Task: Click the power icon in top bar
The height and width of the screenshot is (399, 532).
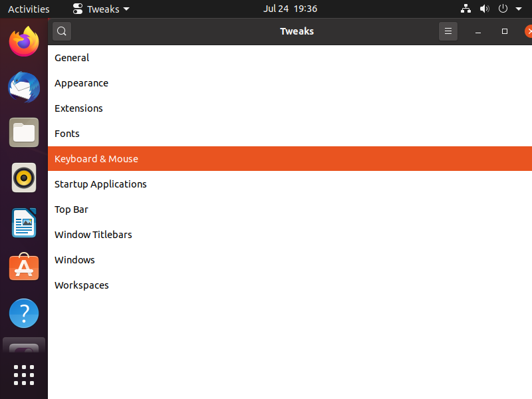Action: point(503,9)
